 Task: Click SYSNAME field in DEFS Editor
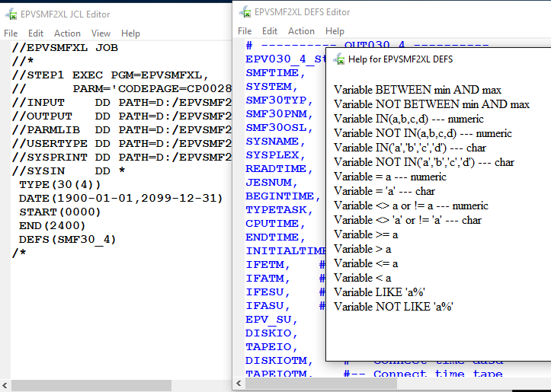(x=276, y=142)
